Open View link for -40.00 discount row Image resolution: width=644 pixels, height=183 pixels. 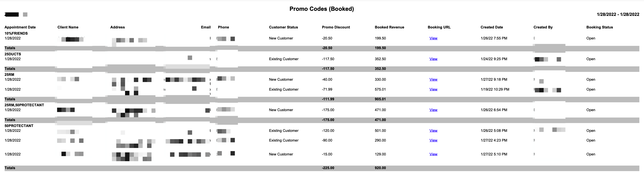[x=433, y=79]
